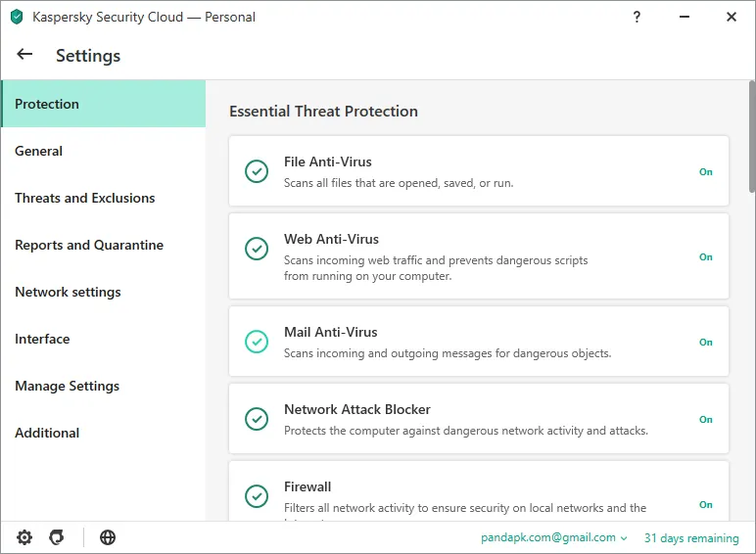Click the Kaspersky shield logo in title bar
This screenshot has height=554, width=756.
(x=16, y=17)
